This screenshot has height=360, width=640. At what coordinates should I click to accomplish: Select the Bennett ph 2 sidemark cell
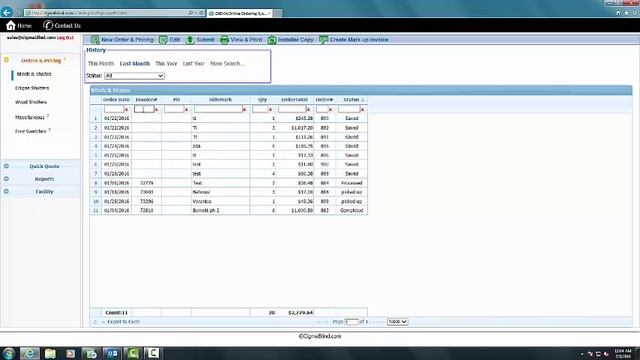point(220,211)
